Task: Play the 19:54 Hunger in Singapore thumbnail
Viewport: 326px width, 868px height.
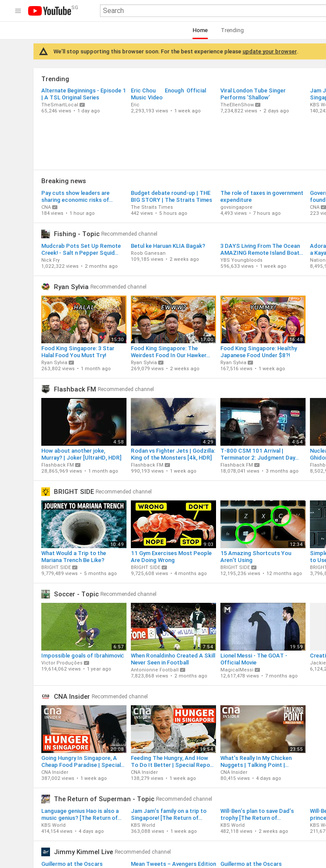Action: pos(173,729)
